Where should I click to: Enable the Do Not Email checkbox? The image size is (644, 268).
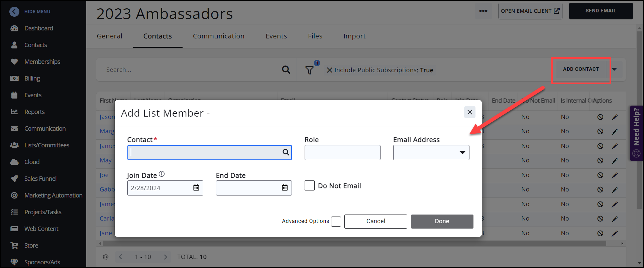tap(310, 185)
